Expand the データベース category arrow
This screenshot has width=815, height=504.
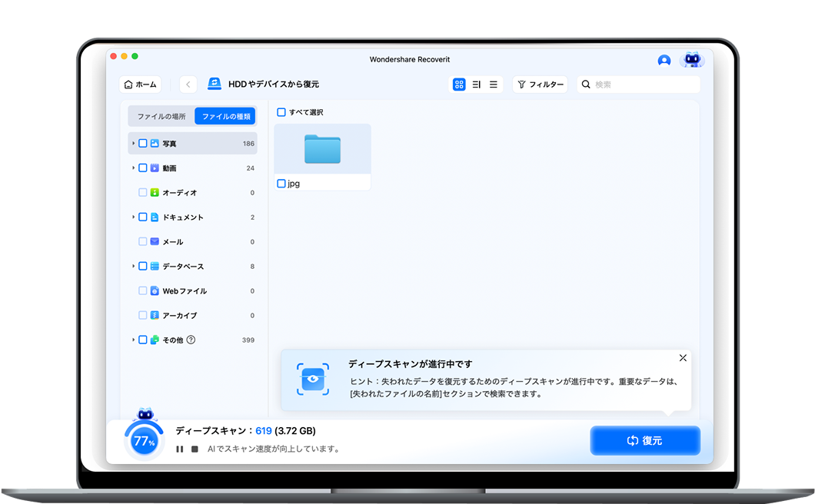click(134, 267)
